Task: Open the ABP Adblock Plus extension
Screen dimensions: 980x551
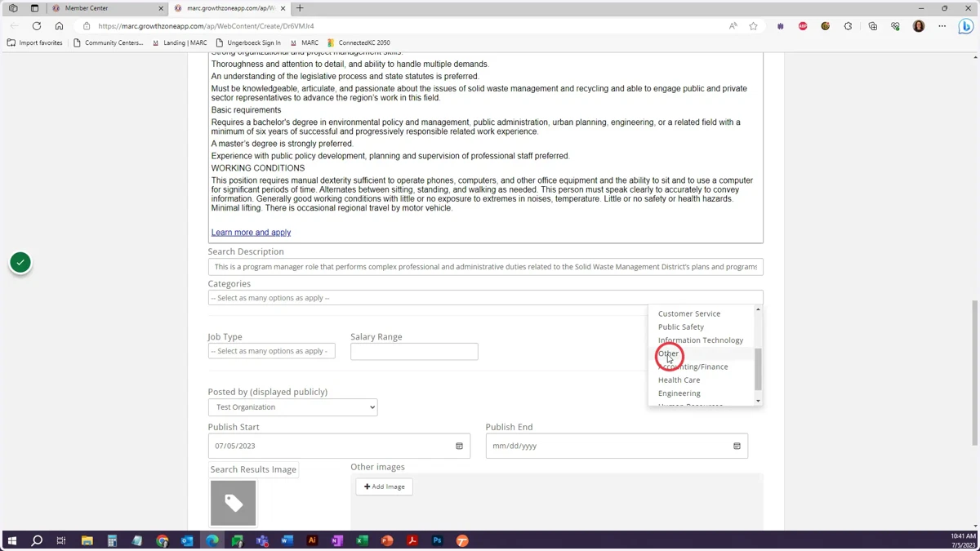Action: [803, 26]
